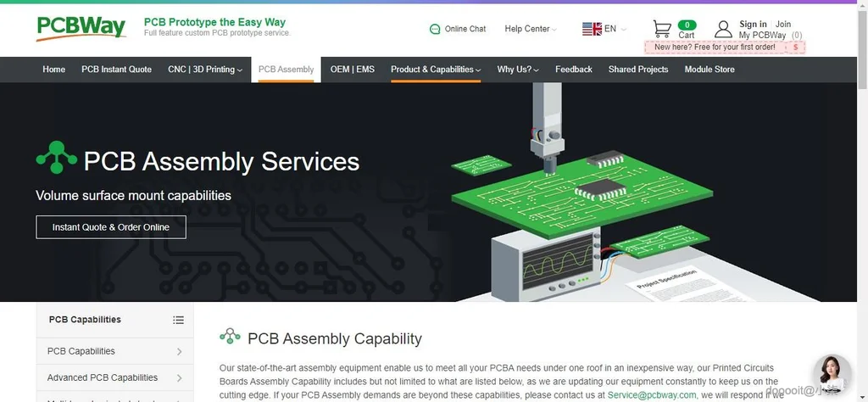Click the UK/US flag language icon

[x=592, y=29]
